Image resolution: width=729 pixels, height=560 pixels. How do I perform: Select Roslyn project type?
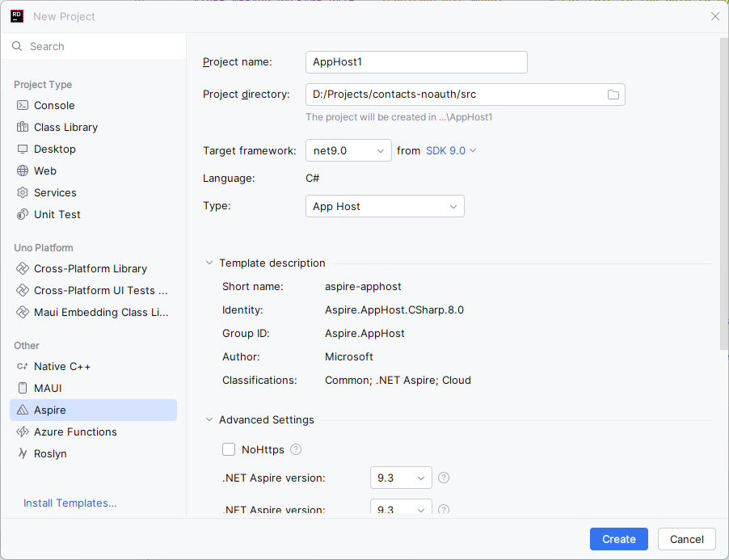tap(94, 453)
